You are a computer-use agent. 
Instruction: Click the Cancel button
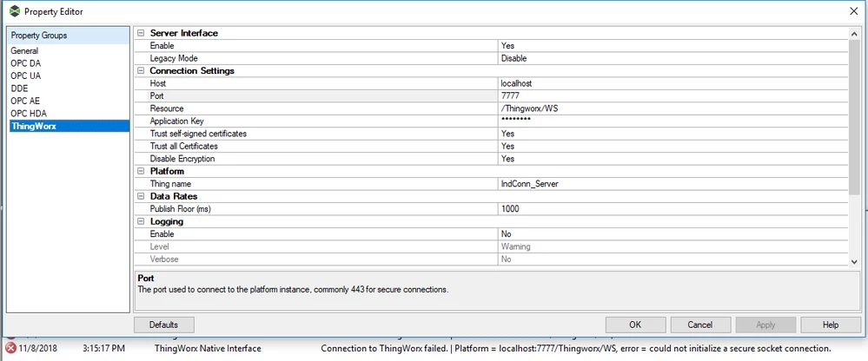pos(700,325)
